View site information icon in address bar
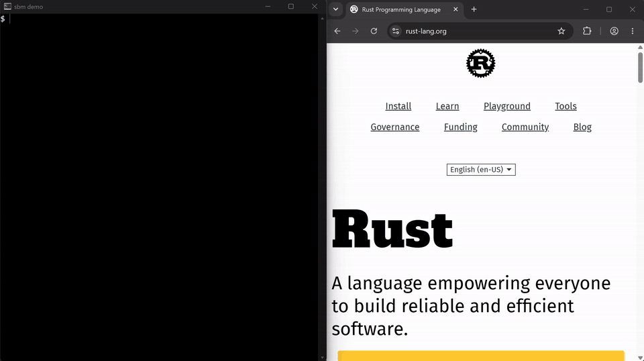Screen dimensions: 644x361 coord(396,32)
